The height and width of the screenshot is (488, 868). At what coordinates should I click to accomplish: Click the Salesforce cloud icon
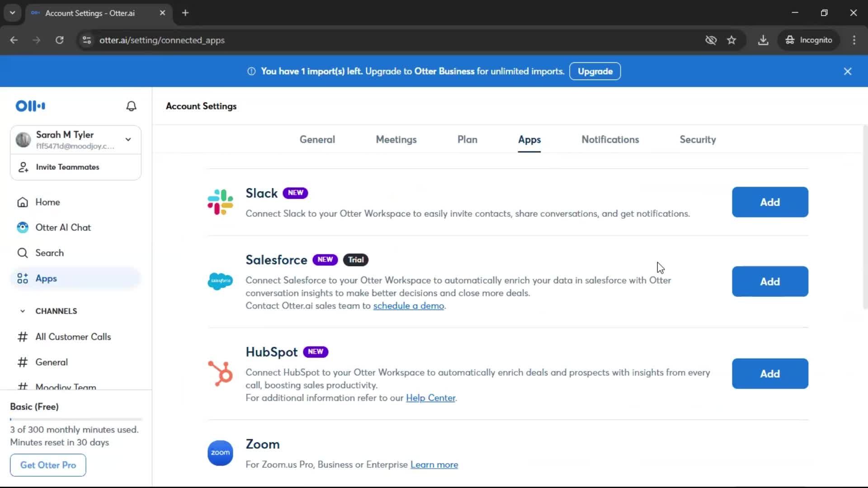pos(220,281)
